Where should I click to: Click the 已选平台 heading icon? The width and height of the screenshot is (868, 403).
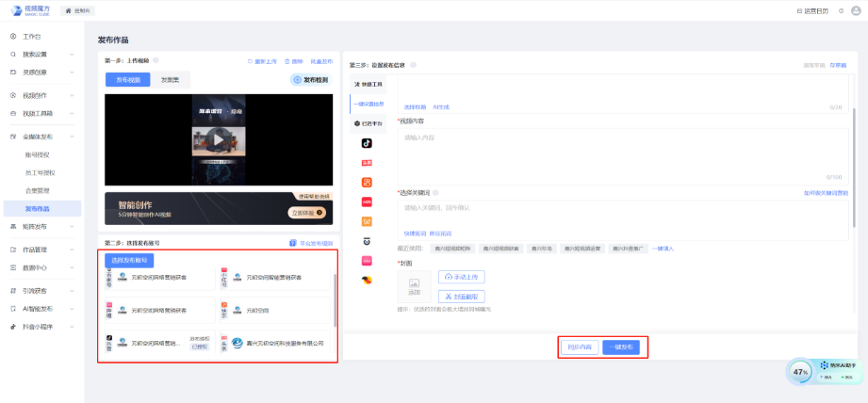click(x=357, y=123)
